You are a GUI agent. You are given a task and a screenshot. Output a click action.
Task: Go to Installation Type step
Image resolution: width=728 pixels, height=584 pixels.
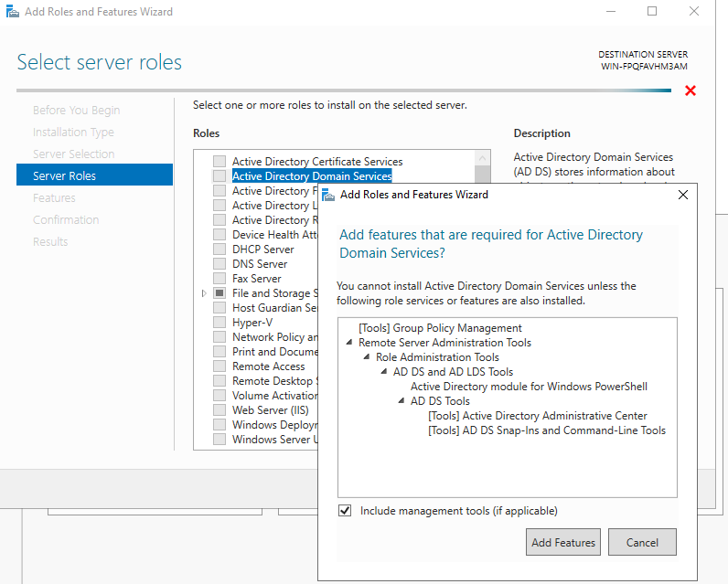tap(73, 133)
